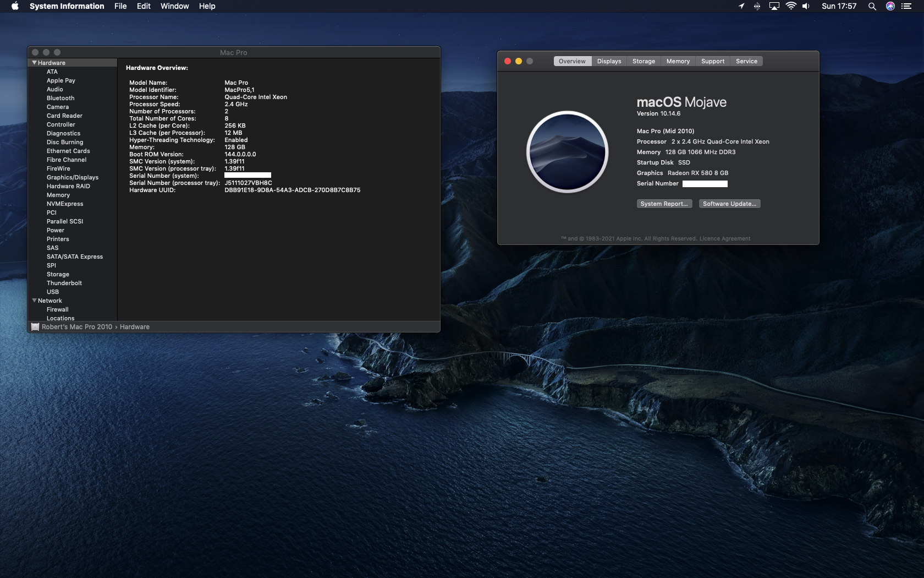Select Camera in the sidebar

coord(58,107)
